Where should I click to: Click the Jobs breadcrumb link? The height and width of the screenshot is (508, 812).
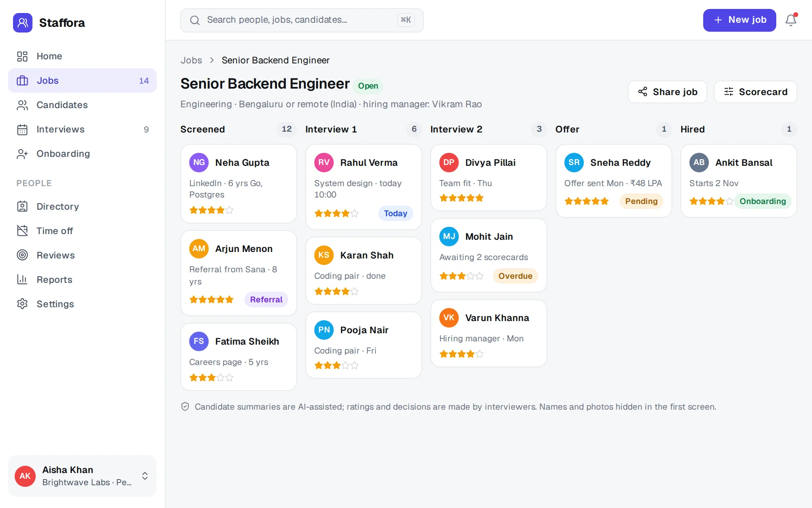[x=191, y=60]
